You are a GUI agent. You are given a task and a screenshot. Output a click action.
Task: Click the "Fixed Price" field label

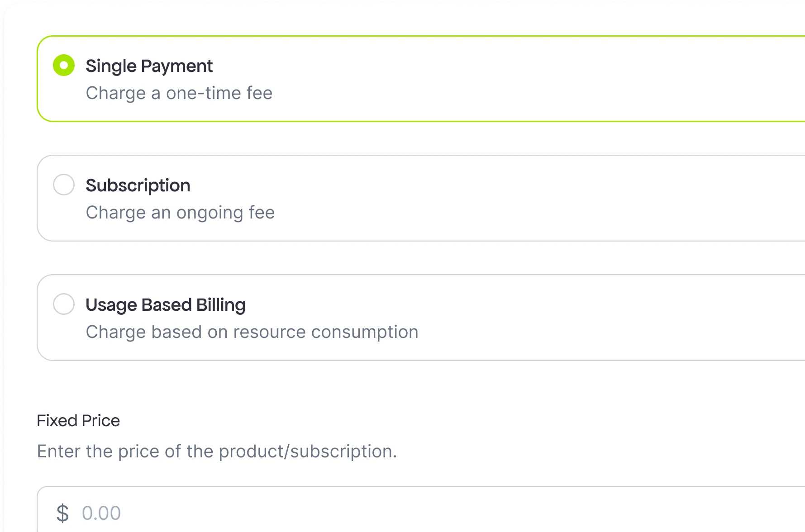coord(78,421)
